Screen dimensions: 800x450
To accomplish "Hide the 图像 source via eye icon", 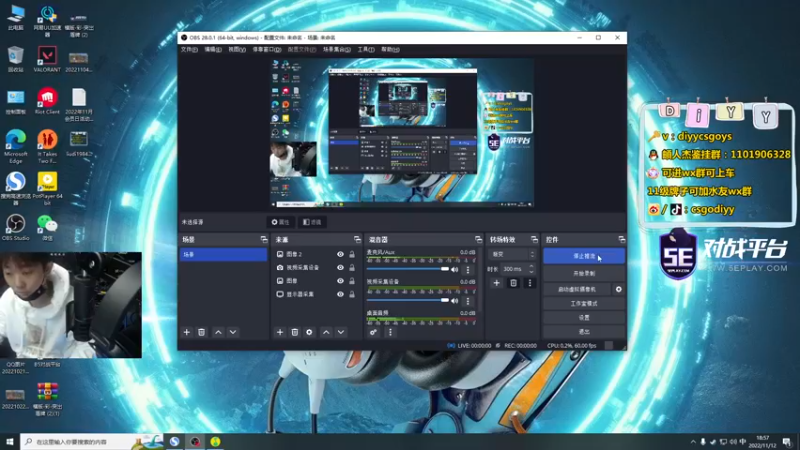I will click(x=340, y=281).
